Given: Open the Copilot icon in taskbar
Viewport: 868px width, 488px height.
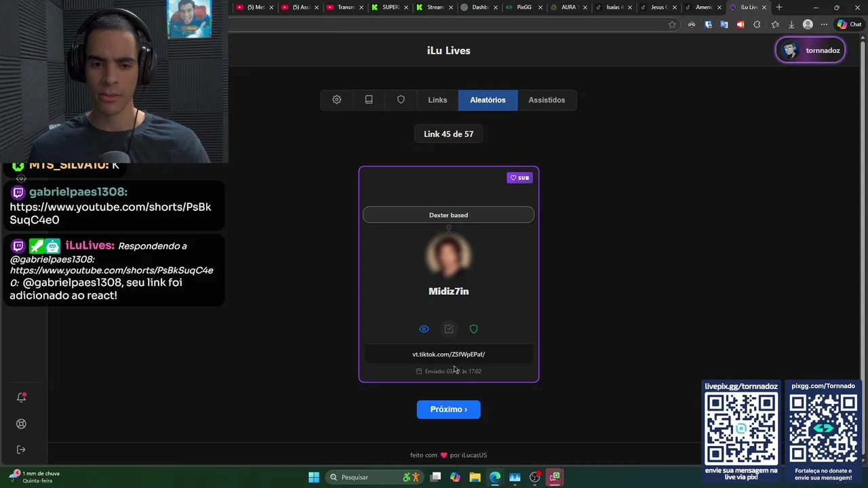Looking at the screenshot, I should [455, 477].
